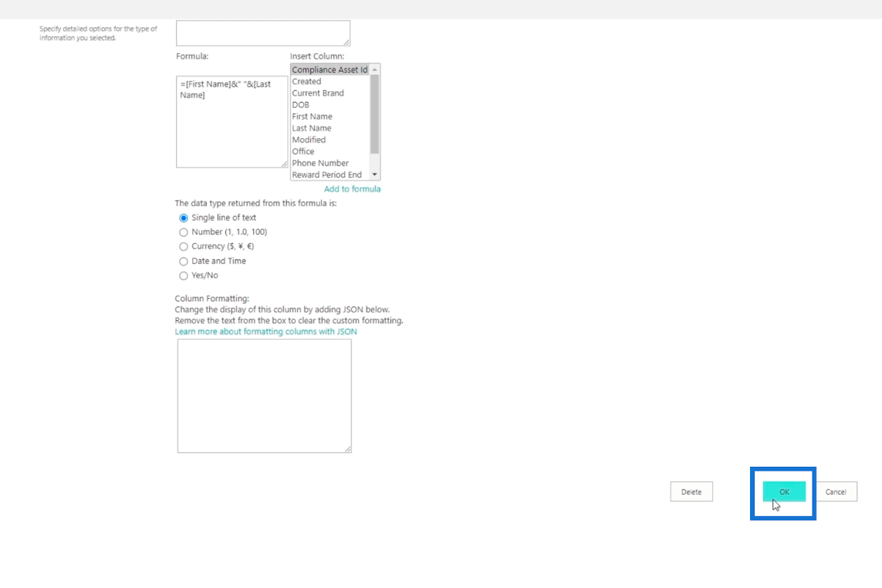Pick Date and Time return type
Image resolution: width=882 pixels, height=588 pixels.
[x=184, y=261]
